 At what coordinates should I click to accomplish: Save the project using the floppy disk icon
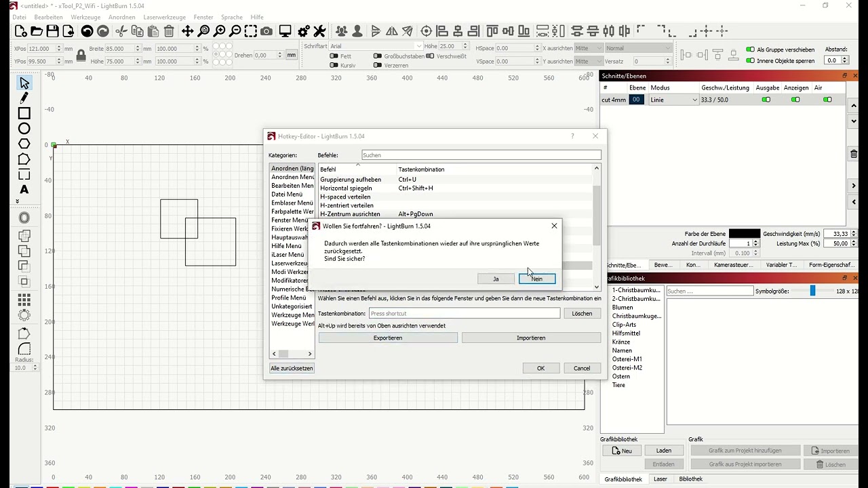point(52,31)
